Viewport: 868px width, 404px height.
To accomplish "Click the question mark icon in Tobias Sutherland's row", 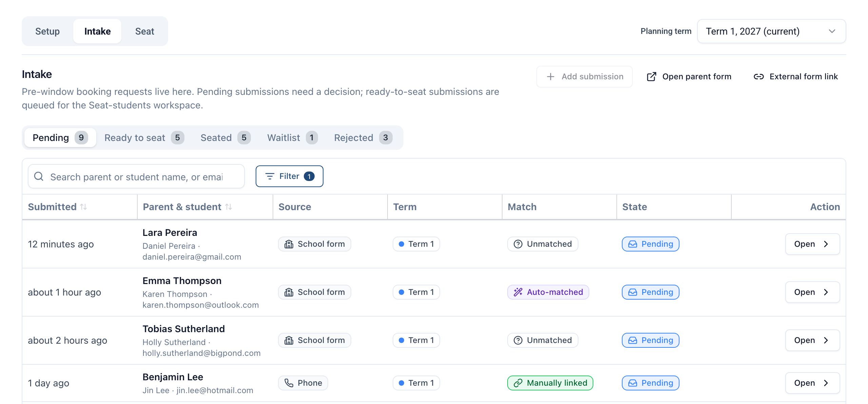I will pyautogui.click(x=518, y=340).
